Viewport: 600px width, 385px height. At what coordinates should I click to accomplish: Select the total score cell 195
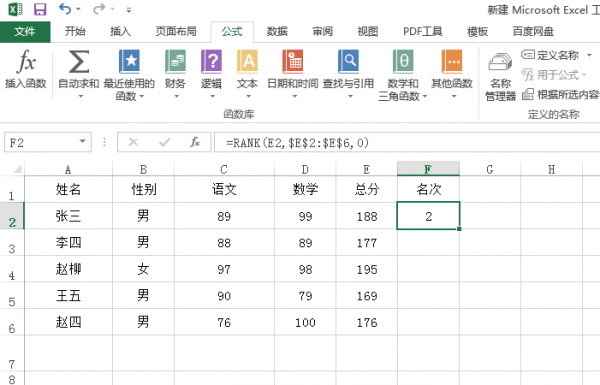click(367, 269)
